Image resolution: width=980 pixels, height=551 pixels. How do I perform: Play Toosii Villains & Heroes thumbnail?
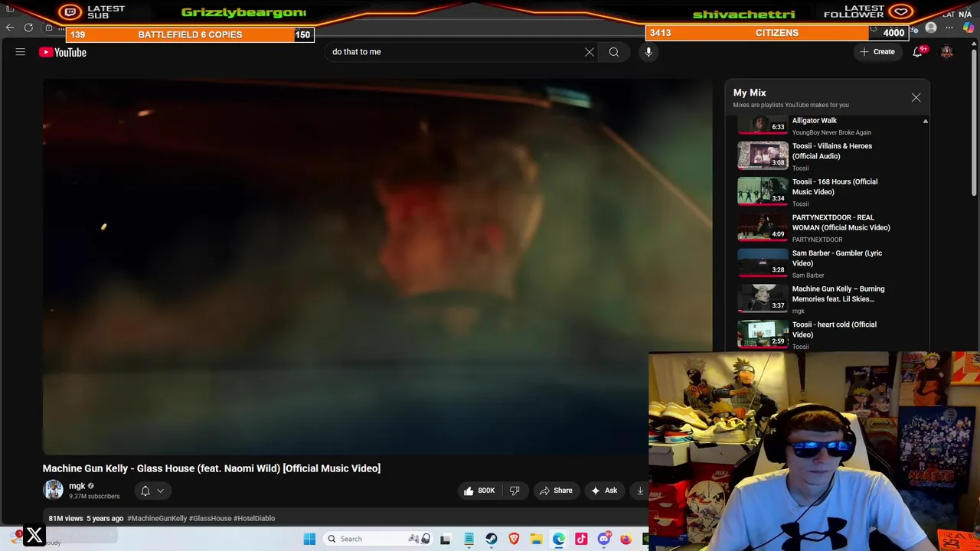coord(763,155)
